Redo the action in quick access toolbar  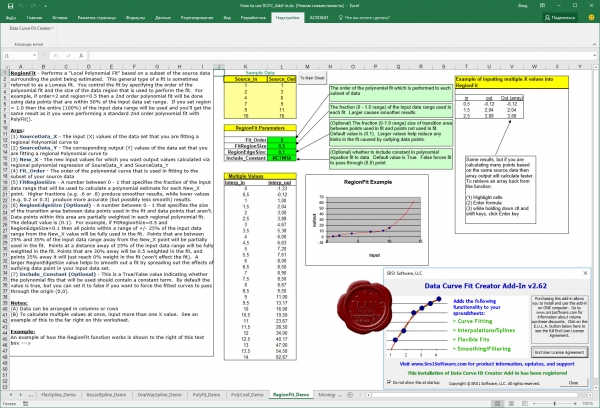pyautogui.click(x=34, y=6)
